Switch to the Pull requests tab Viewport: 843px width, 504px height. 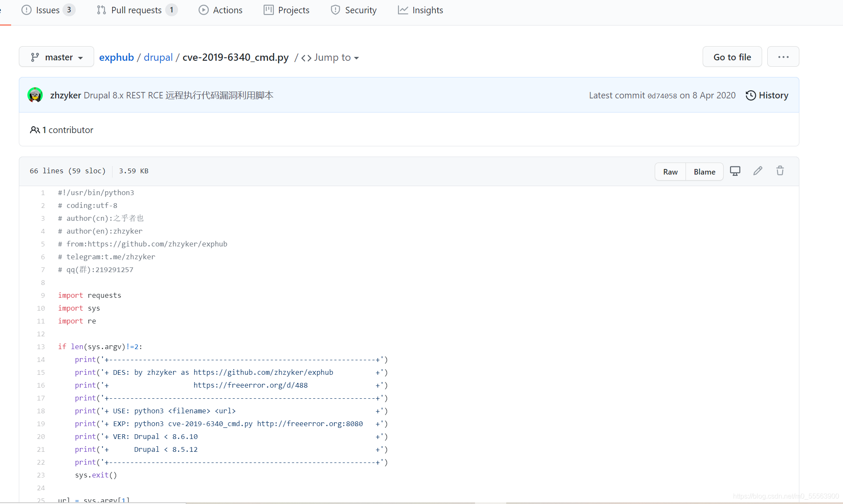pos(136,10)
